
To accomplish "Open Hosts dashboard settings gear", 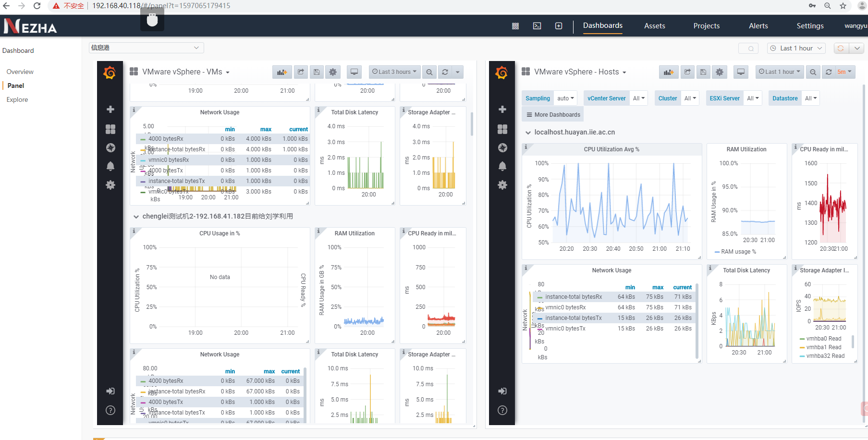I will 719,72.
